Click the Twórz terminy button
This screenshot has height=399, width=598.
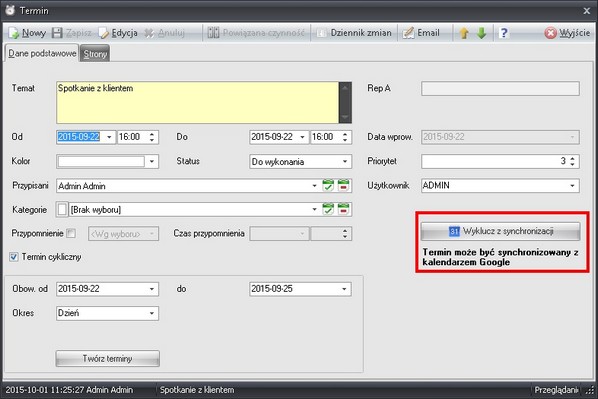[x=108, y=359]
